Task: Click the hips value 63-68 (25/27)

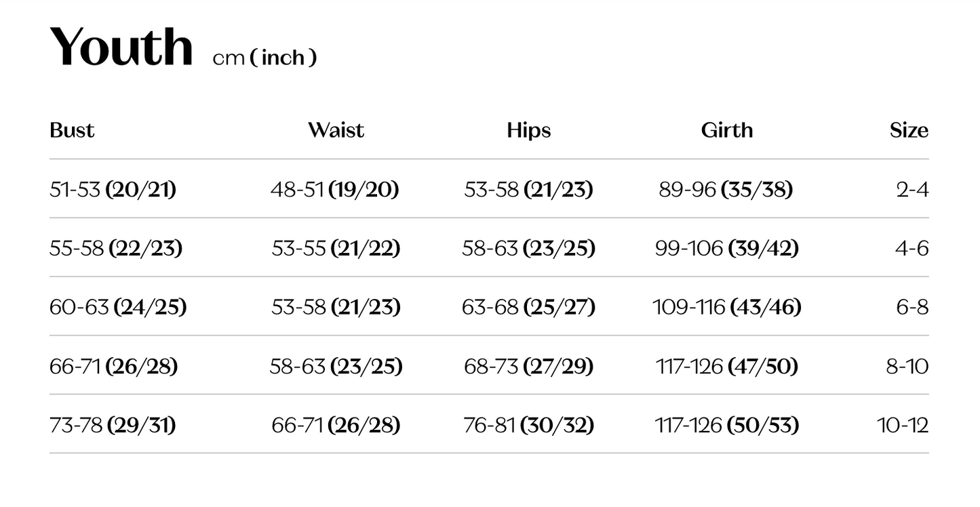Action: click(x=528, y=308)
